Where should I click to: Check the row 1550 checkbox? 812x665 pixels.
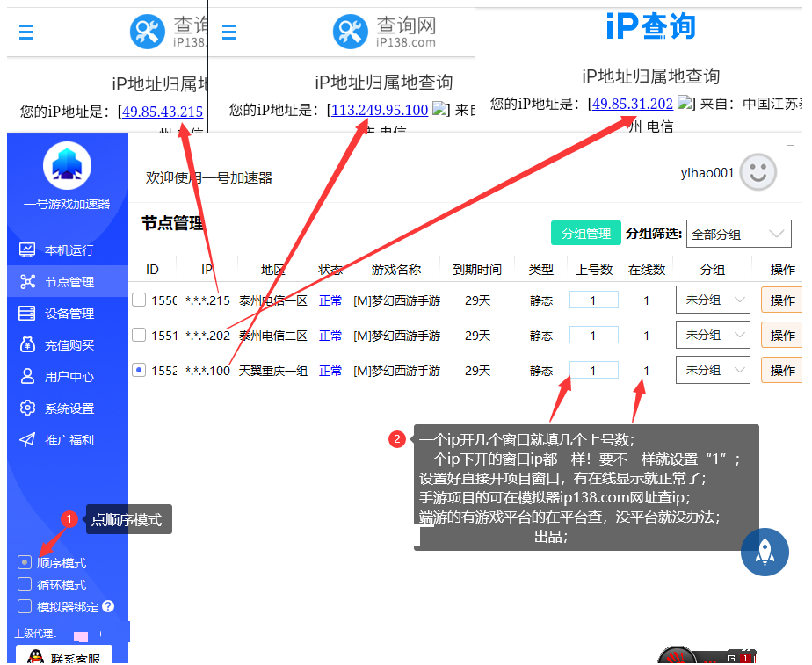coord(139,300)
